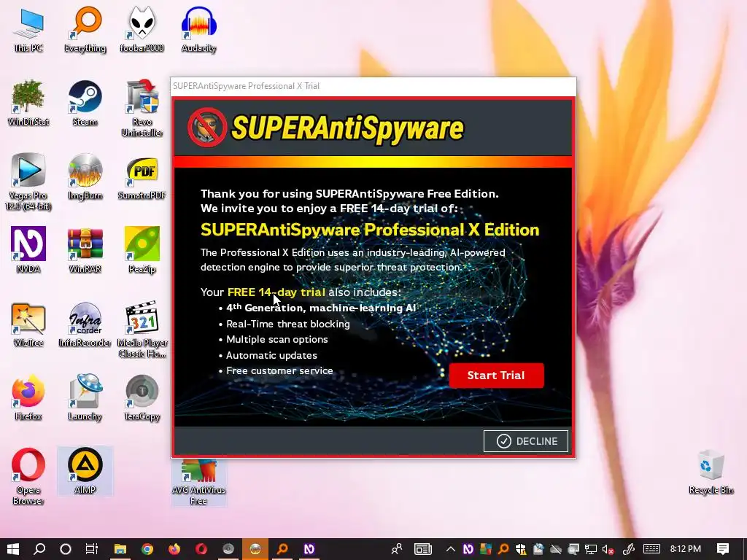The height and width of the screenshot is (560, 747).
Task: Open Task View on the taskbar
Action: [92, 549]
